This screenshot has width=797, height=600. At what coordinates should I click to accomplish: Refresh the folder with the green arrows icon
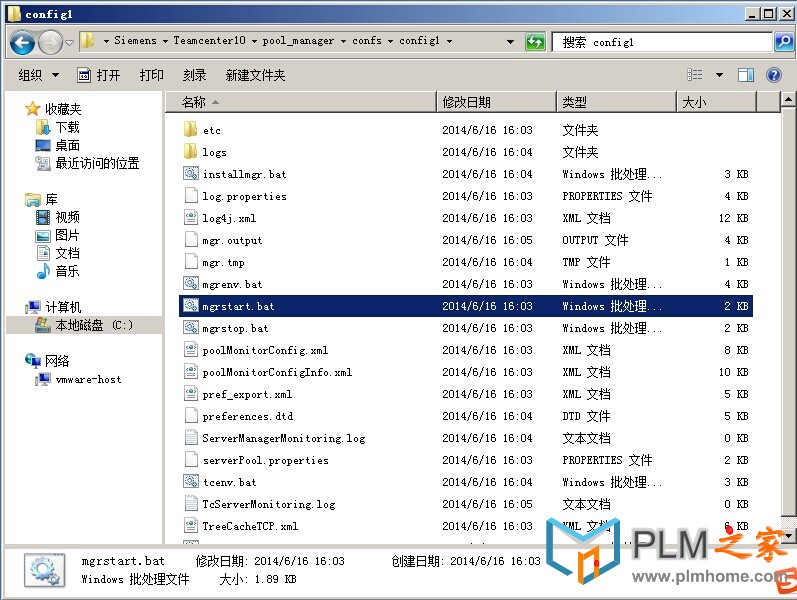coord(535,42)
